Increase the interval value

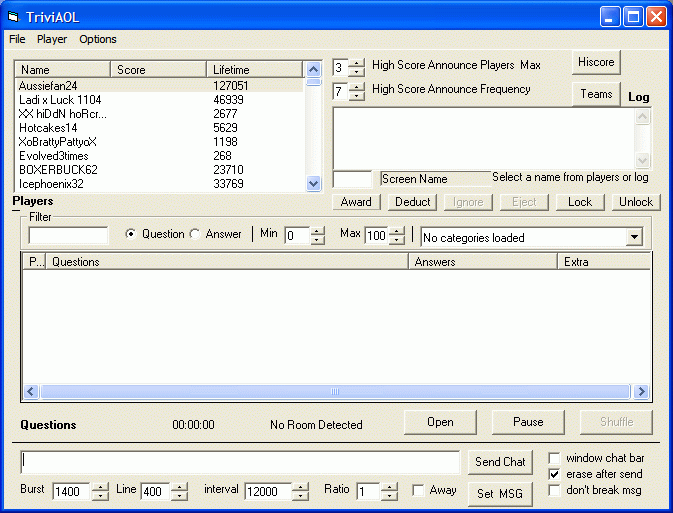coord(301,487)
